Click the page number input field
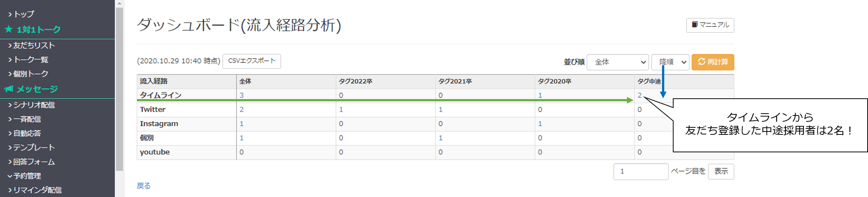Screen dimensions: 868x197 tap(641, 171)
